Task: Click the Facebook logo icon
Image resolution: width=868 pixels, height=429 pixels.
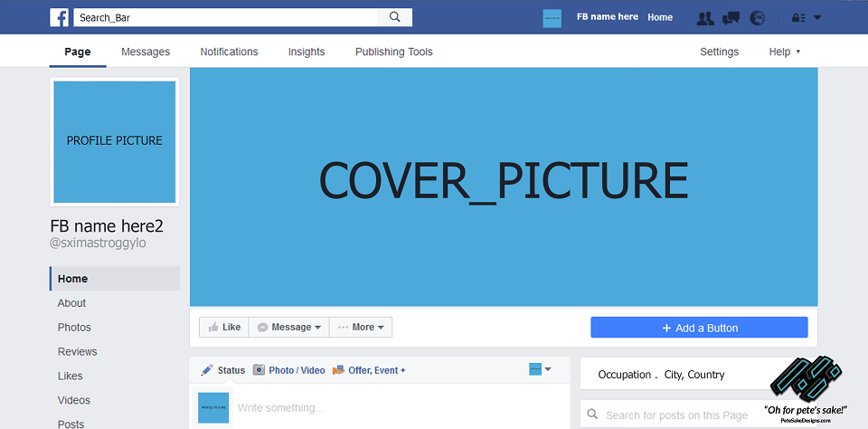Action: click(60, 17)
